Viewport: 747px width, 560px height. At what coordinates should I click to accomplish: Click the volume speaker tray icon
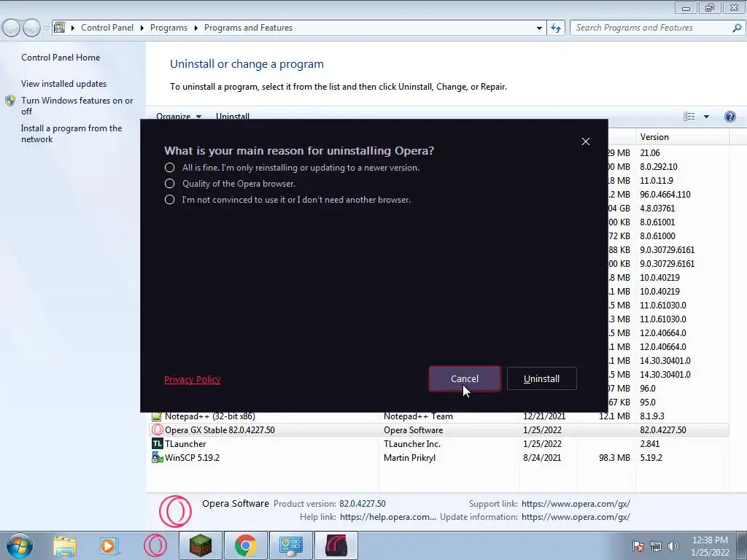[x=673, y=546]
